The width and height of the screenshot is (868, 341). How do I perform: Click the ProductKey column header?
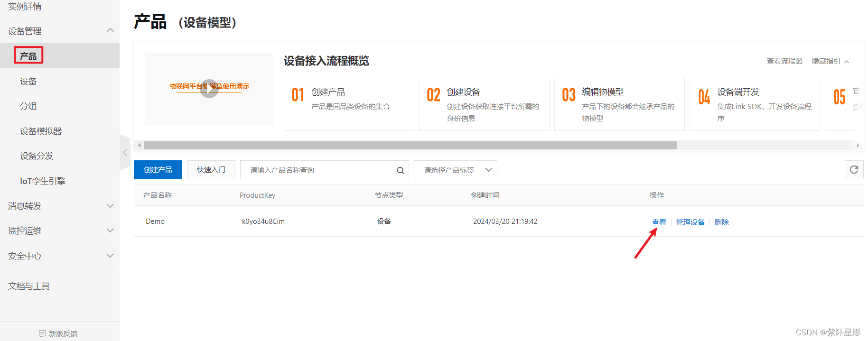[x=257, y=195]
